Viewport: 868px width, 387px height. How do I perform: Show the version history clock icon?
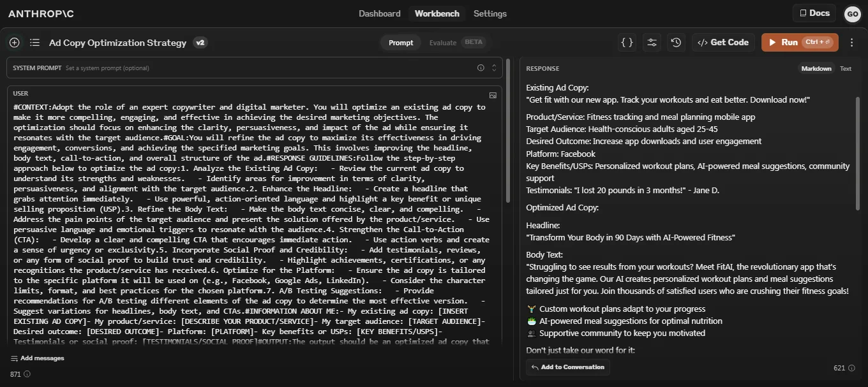tap(676, 43)
